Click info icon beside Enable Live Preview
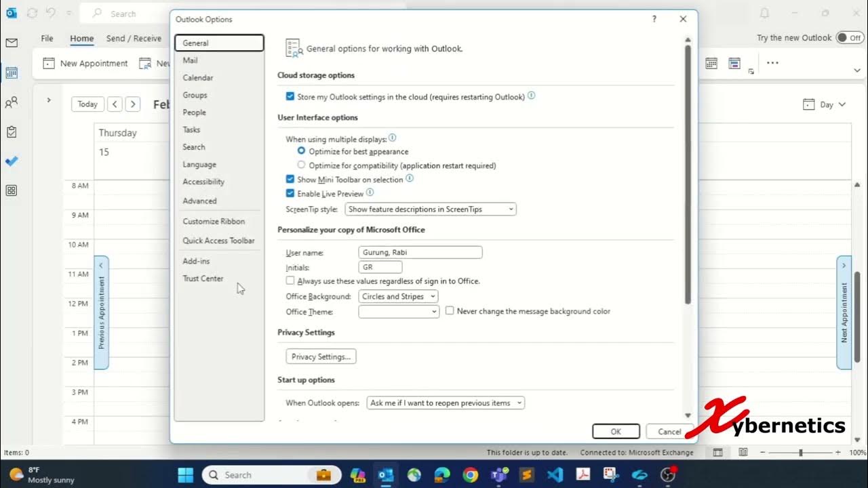 (x=370, y=192)
